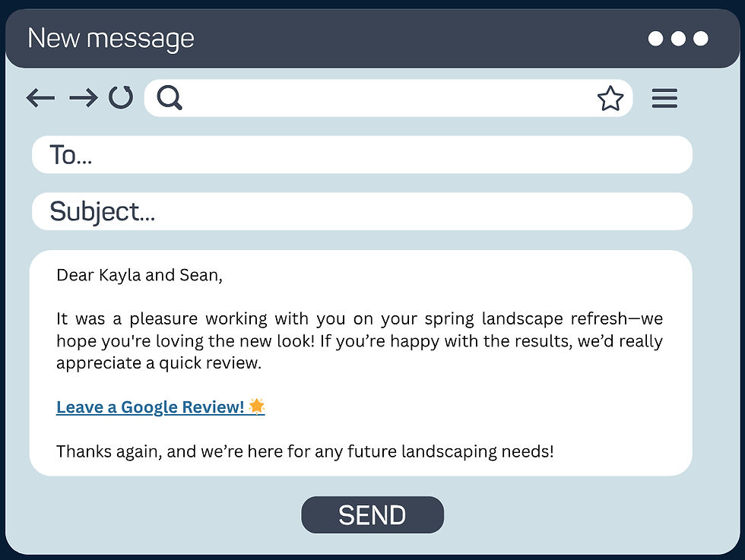Screen dimensions: 745x560
Task: Click the star bookmark icon
Action: [610, 98]
